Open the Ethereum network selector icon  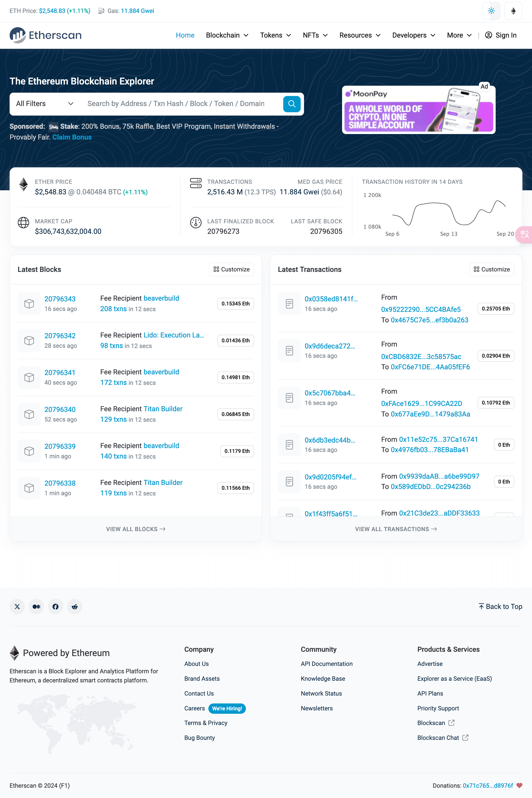pos(513,11)
